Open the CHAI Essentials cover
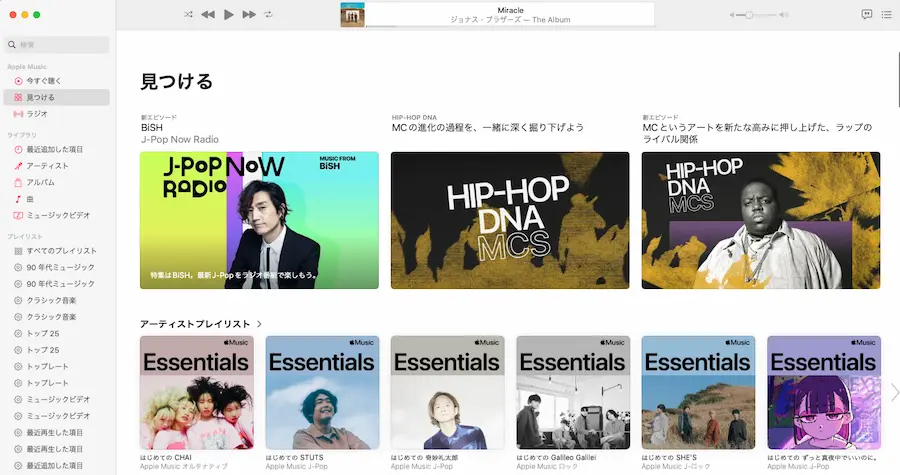Viewport: 900px width, 475px height. pos(197,392)
